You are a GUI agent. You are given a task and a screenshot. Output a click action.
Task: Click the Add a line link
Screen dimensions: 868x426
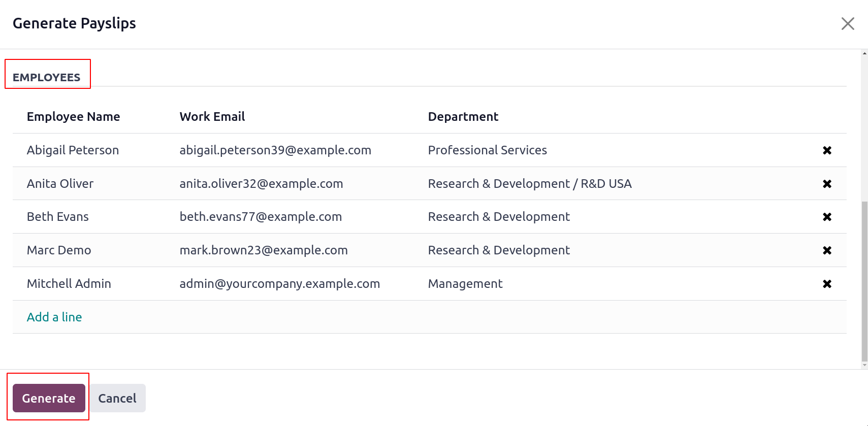tap(54, 317)
